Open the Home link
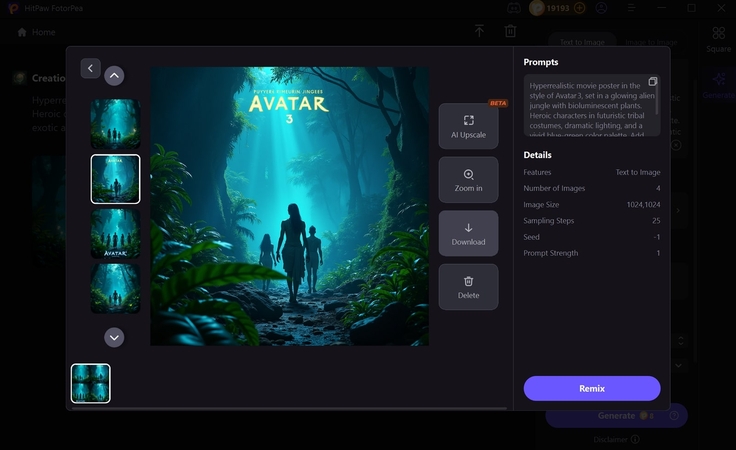Viewport: 736px width, 450px height. [44, 32]
